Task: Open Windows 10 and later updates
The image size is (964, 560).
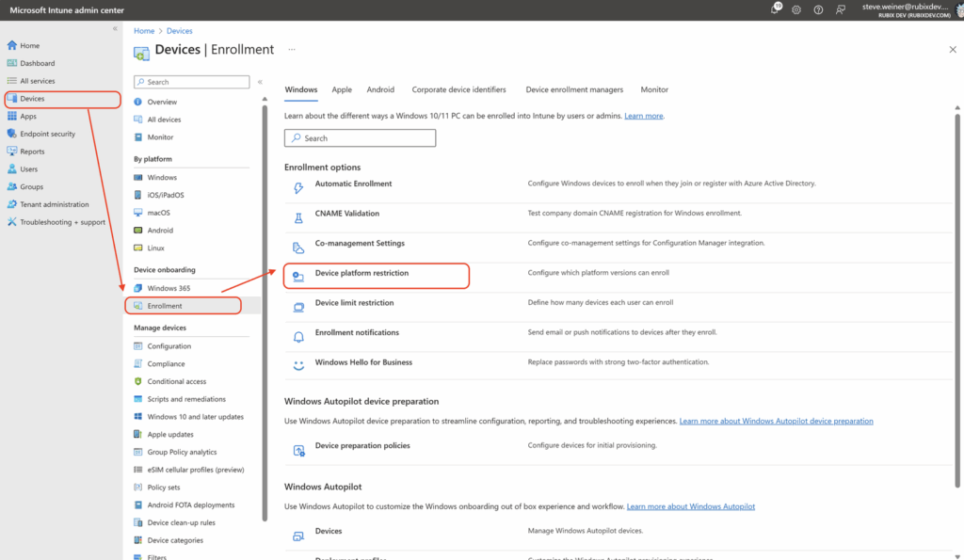Action: (x=196, y=416)
